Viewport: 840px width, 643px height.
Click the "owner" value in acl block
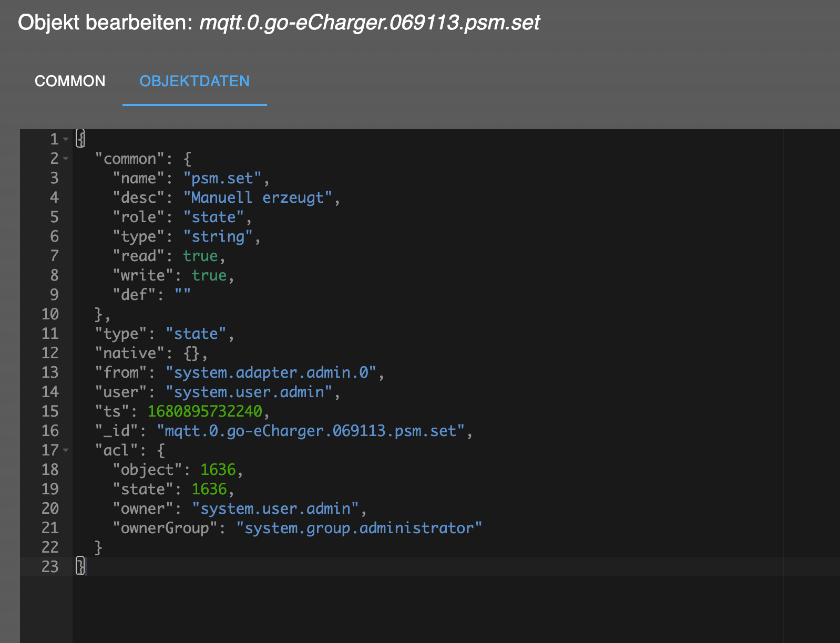point(275,509)
